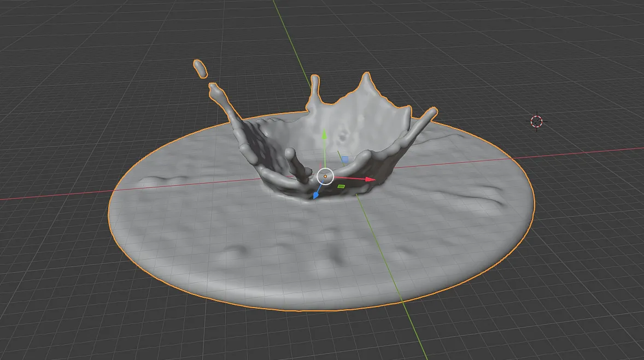Click the red axis arrow of the move gizmo
This screenshot has width=644, height=360.
(371, 179)
